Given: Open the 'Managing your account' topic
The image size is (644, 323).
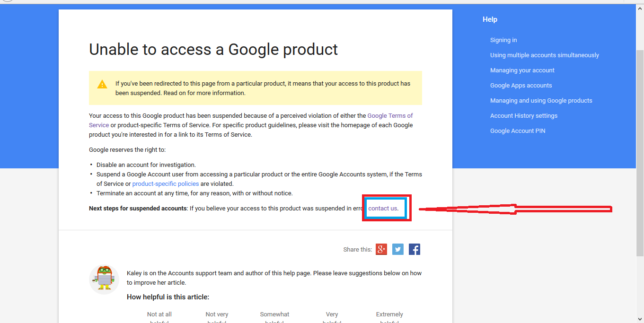Looking at the screenshot, I should [x=522, y=70].
